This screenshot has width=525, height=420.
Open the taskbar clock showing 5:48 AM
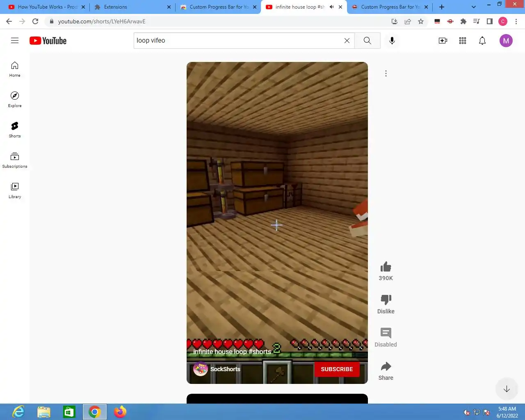pos(507,412)
